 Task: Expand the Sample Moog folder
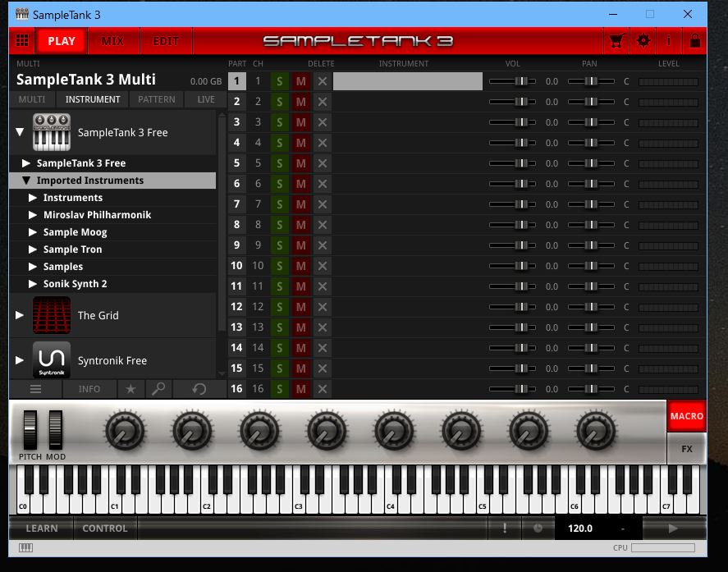(x=33, y=232)
